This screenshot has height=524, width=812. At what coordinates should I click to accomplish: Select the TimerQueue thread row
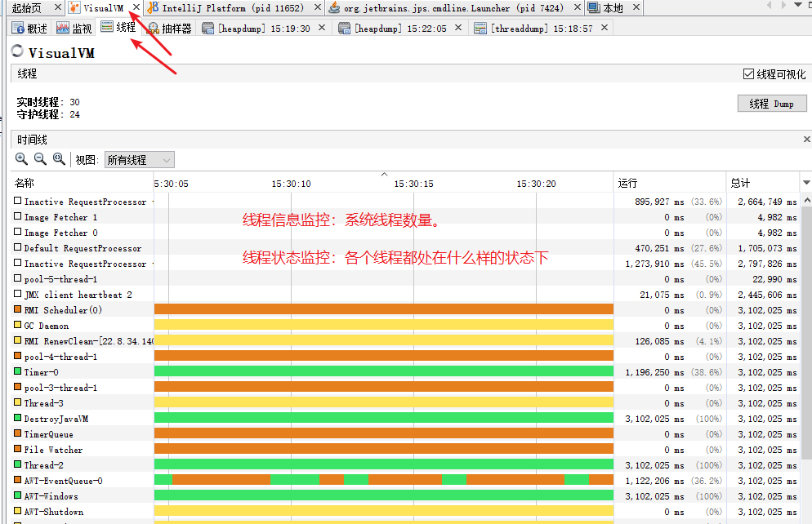(x=404, y=433)
